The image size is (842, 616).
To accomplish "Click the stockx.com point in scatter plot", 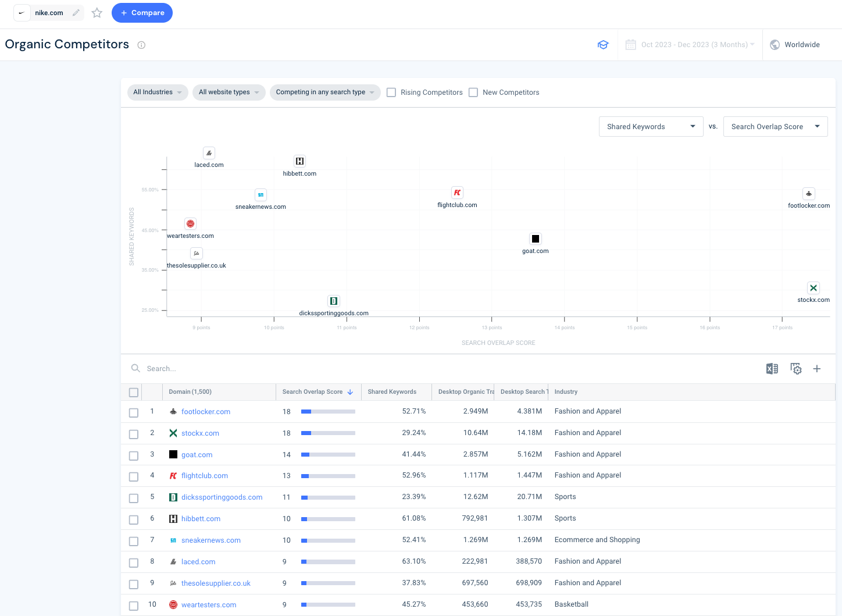I will pos(814,288).
